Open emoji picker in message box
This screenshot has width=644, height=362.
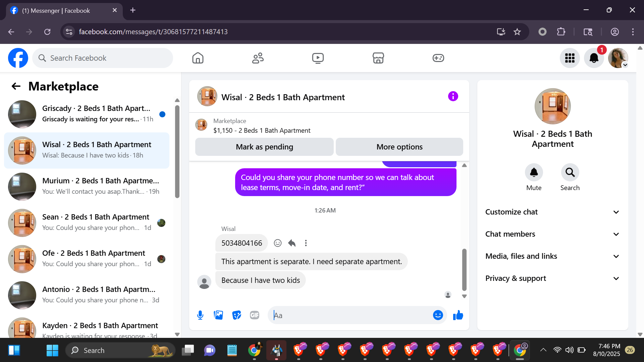pos(438,315)
